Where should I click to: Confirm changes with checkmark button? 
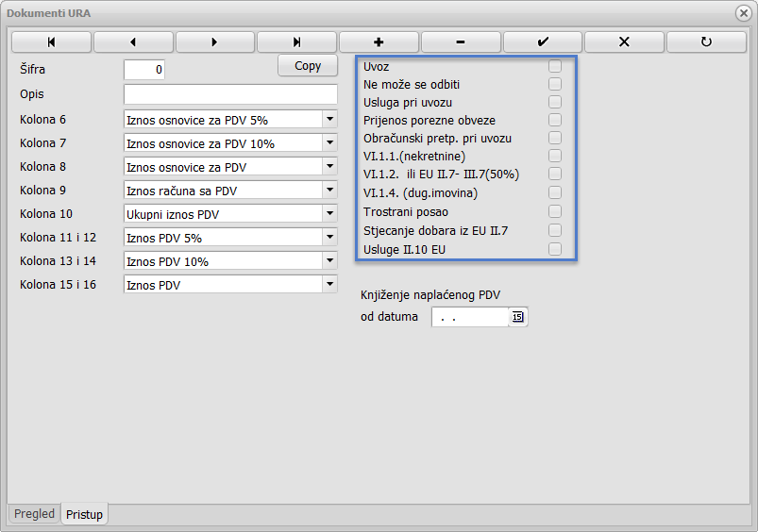(542, 42)
